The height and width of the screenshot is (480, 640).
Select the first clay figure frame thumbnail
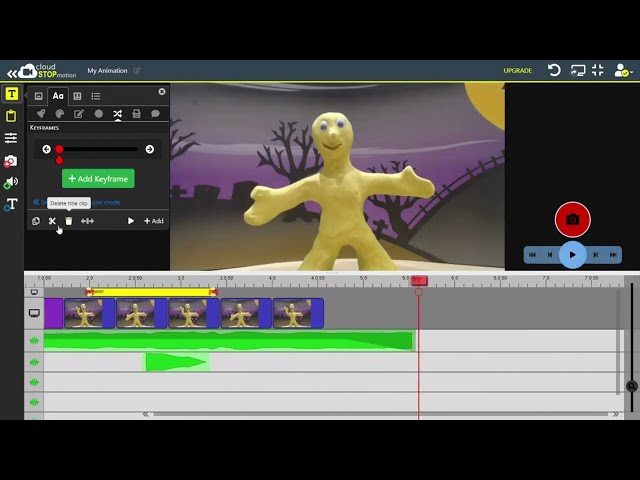[89, 313]
